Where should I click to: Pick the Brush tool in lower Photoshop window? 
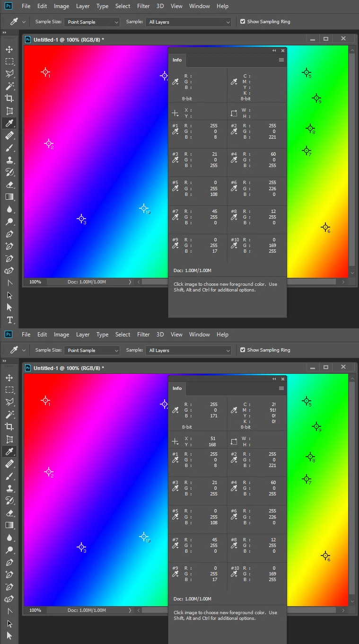[9, 476]
